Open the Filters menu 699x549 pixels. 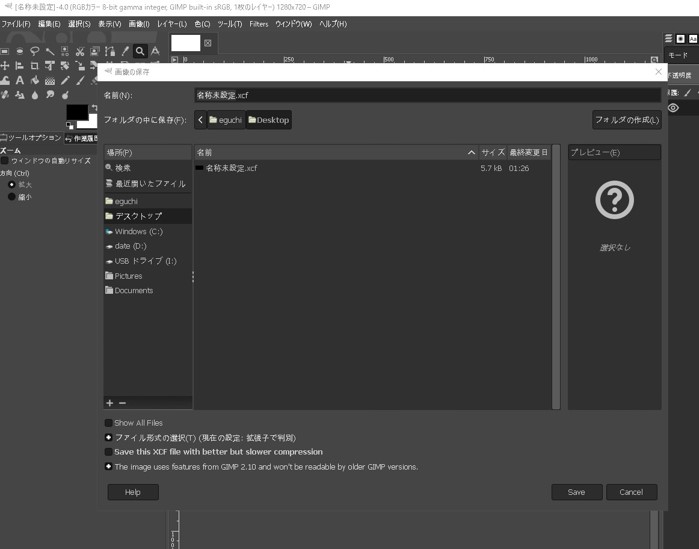tap(258, 24)
